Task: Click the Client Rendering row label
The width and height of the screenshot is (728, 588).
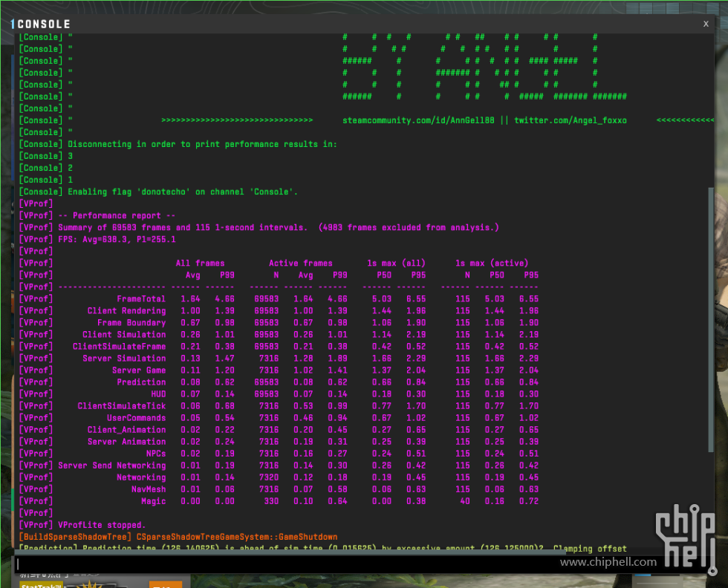Action: click(126, 311)
